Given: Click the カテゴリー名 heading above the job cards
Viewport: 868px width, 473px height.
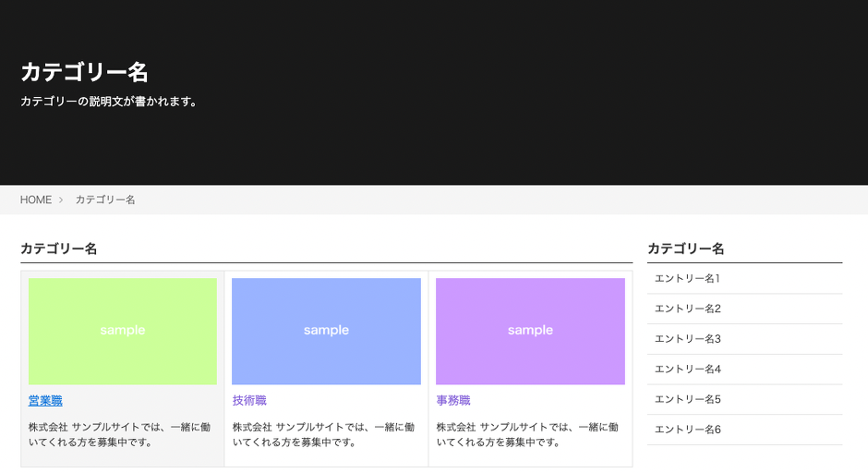Looking at the screenshot, I should pyautogui.click(x=58, y=249).
